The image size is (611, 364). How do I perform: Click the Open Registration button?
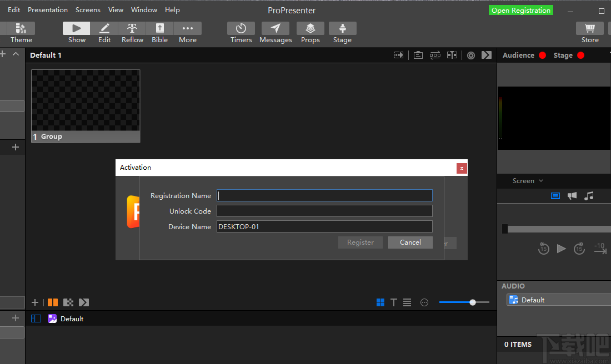520,10
